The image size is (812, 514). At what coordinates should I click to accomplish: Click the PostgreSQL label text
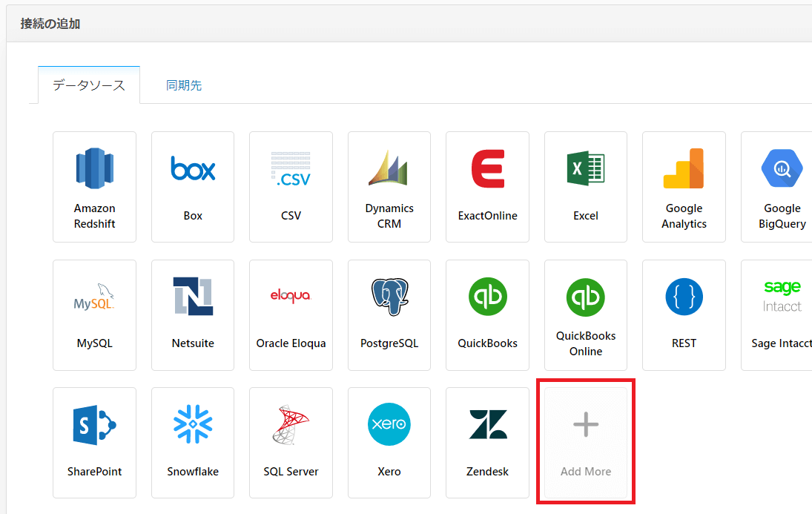coord(389,343)
